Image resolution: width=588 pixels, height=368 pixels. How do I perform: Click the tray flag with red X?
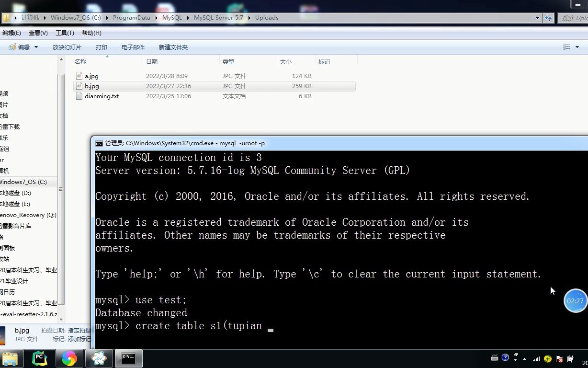pyautogui.click(x=558, y=358)
